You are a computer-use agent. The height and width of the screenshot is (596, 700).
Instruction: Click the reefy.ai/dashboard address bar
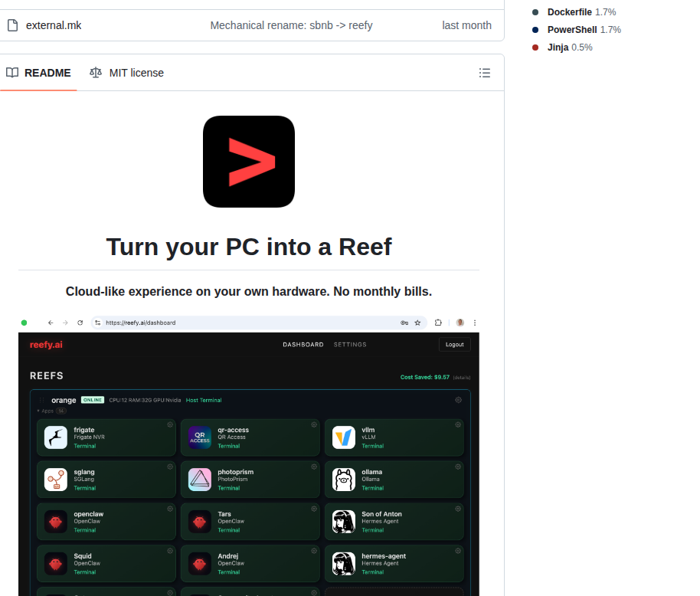click(x=259, y=323)
